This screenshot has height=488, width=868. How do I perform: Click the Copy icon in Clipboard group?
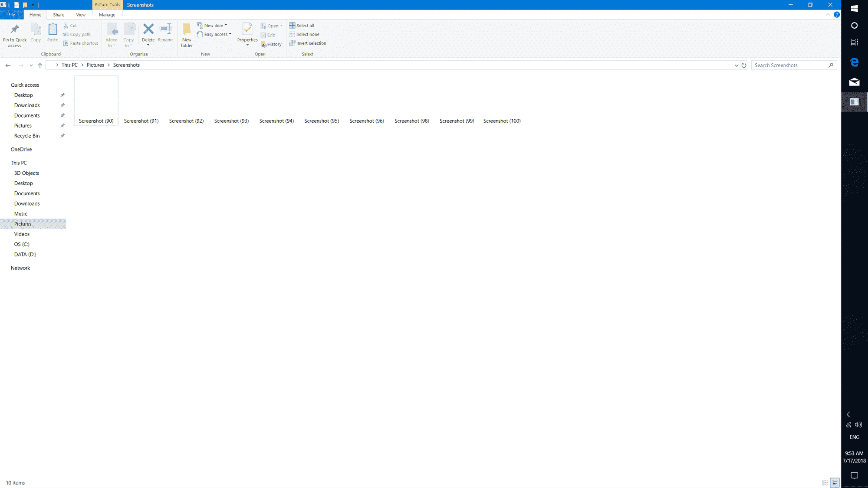[36, 33]
